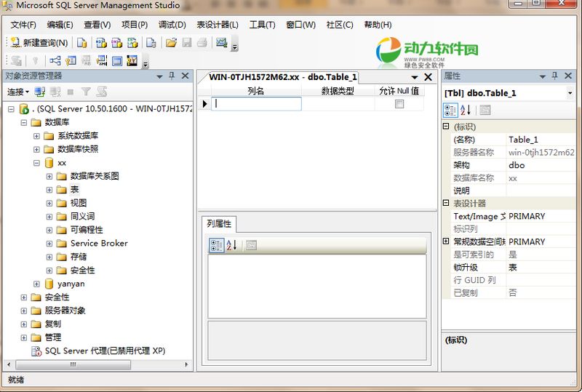Select the 列属性 tab

coord(219,223)
